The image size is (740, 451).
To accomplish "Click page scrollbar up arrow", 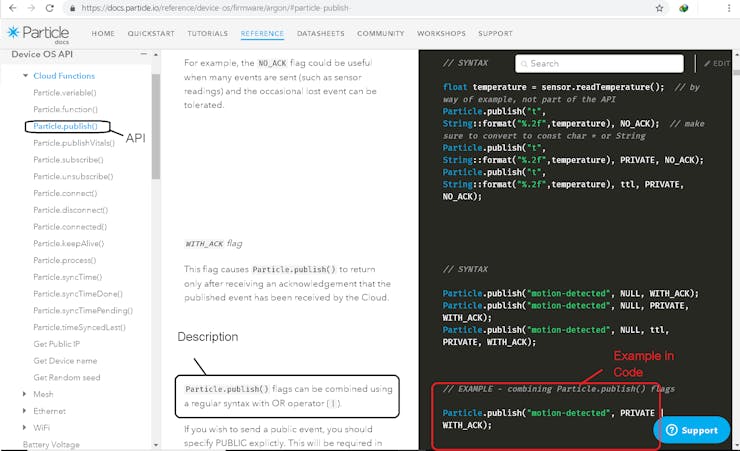I will pos(736,55).
